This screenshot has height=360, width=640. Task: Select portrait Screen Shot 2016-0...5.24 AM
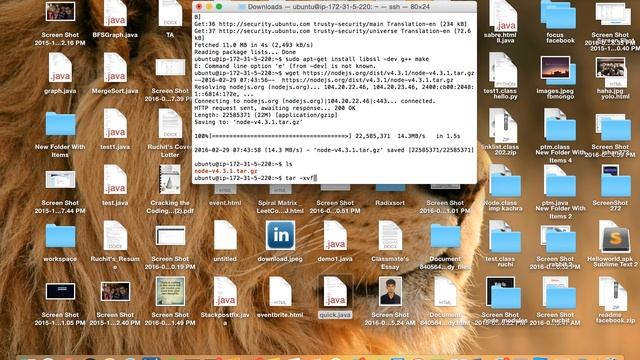(x=390, y=292)
